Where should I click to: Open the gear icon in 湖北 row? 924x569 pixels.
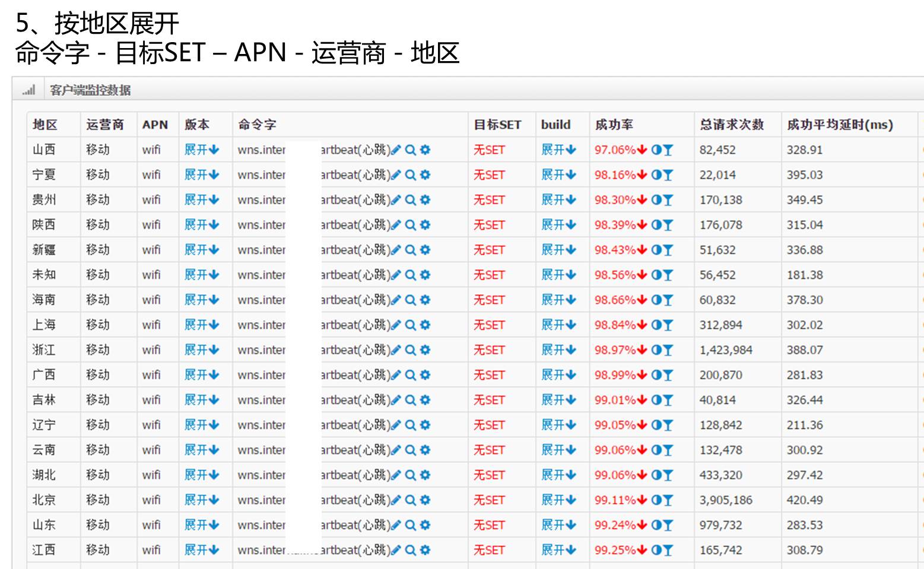point(425,475)
